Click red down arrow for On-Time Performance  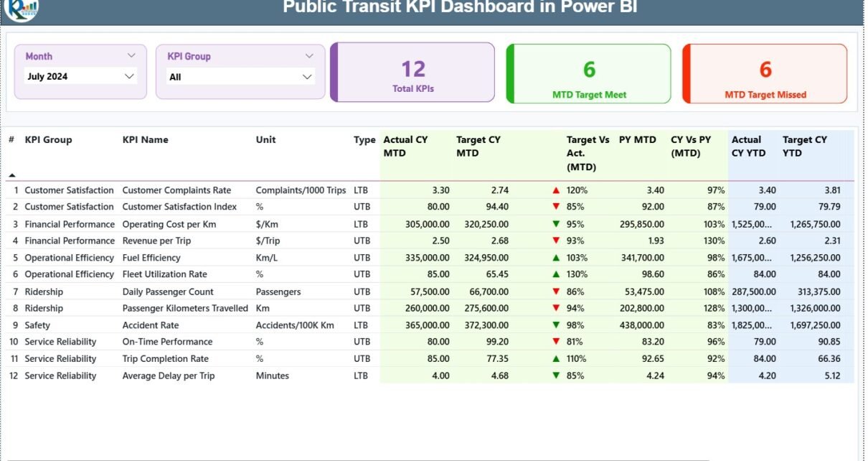[556, 342]
